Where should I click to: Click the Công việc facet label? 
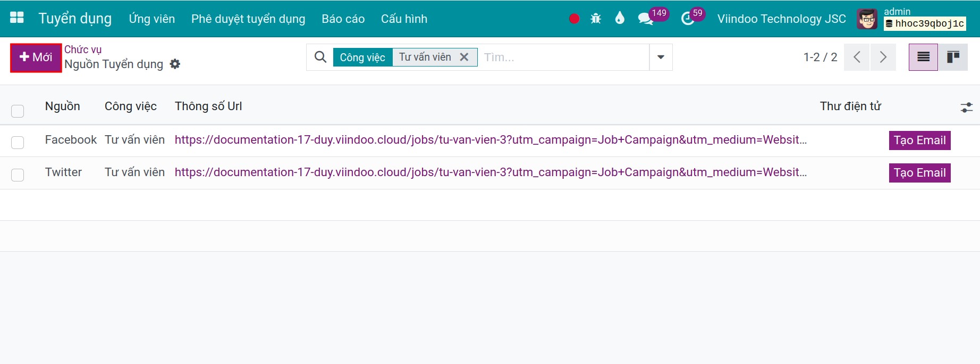pyautogui.click(x=362, y=57)
